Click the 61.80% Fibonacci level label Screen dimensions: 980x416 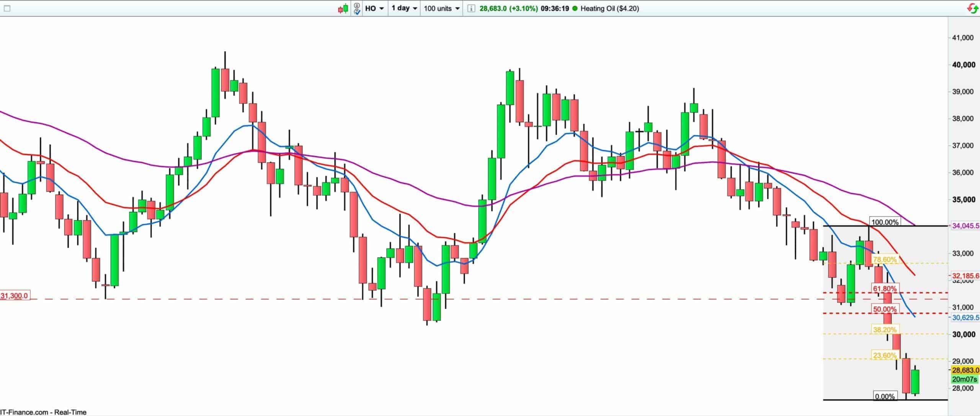pos(884,289)
